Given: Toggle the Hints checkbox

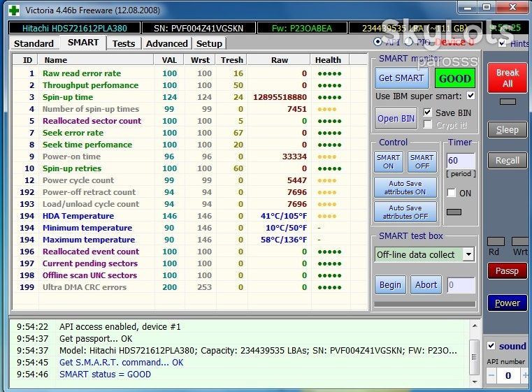Looking at the screenshot, I should pos(503,43).
